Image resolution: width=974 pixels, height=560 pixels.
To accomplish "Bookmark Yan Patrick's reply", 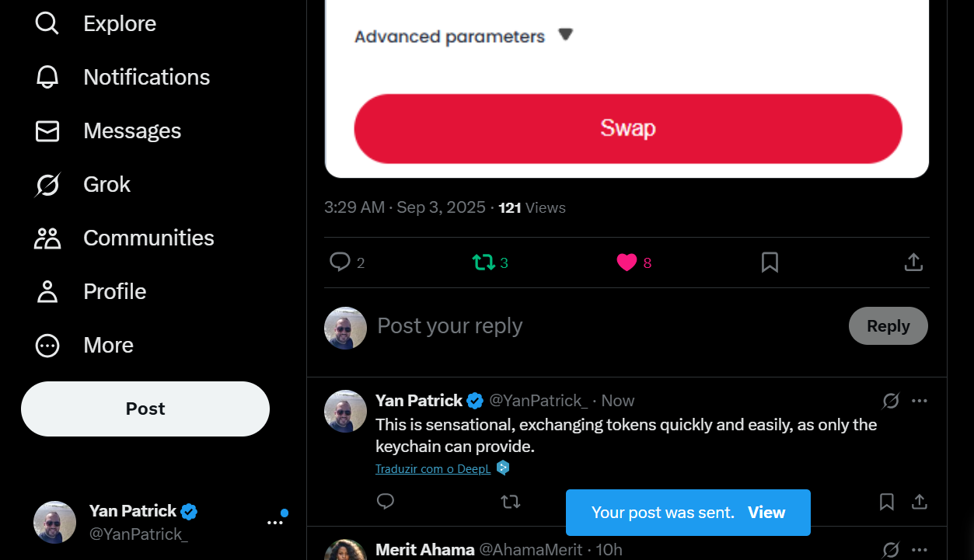I will tap(886, 502).
